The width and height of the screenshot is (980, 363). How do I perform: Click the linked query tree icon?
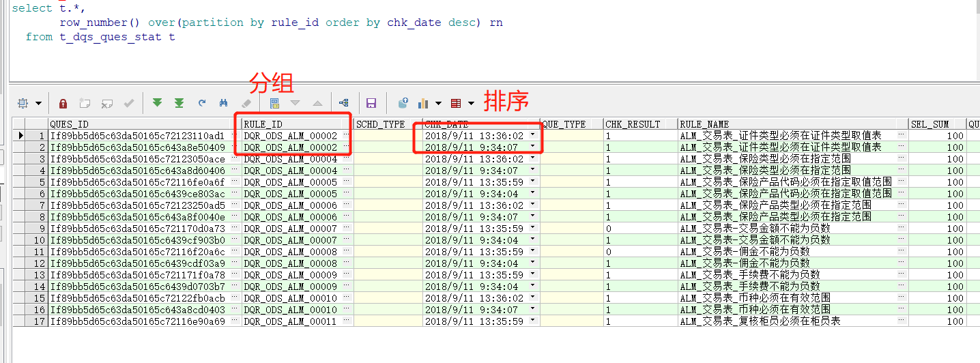[x=343, y=103]
